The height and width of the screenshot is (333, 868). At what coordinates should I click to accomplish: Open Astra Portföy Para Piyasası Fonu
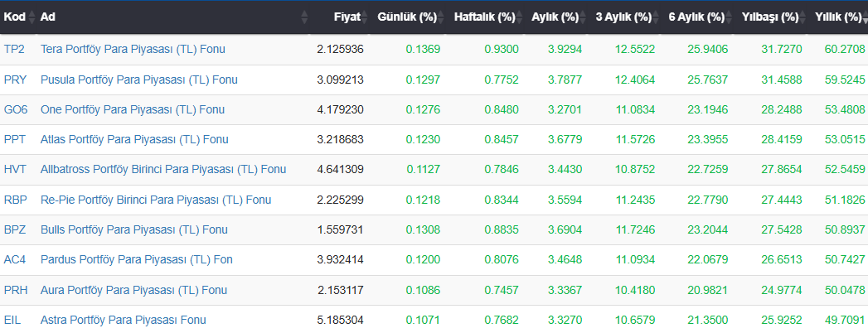coord(123,320)
